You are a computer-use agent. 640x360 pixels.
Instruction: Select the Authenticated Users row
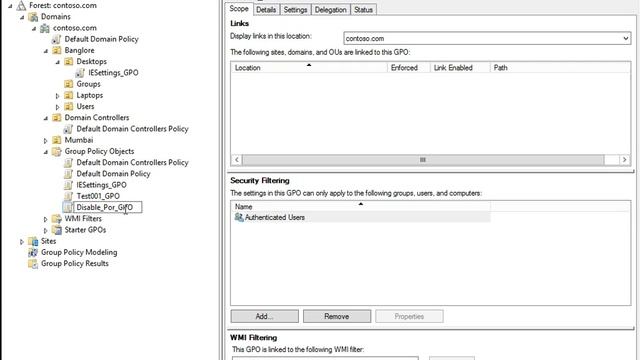click(361, 218)
